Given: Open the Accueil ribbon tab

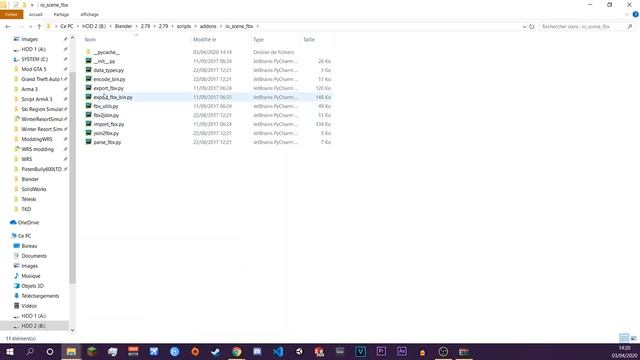Looking at the screenshot, I should point(36,14).
